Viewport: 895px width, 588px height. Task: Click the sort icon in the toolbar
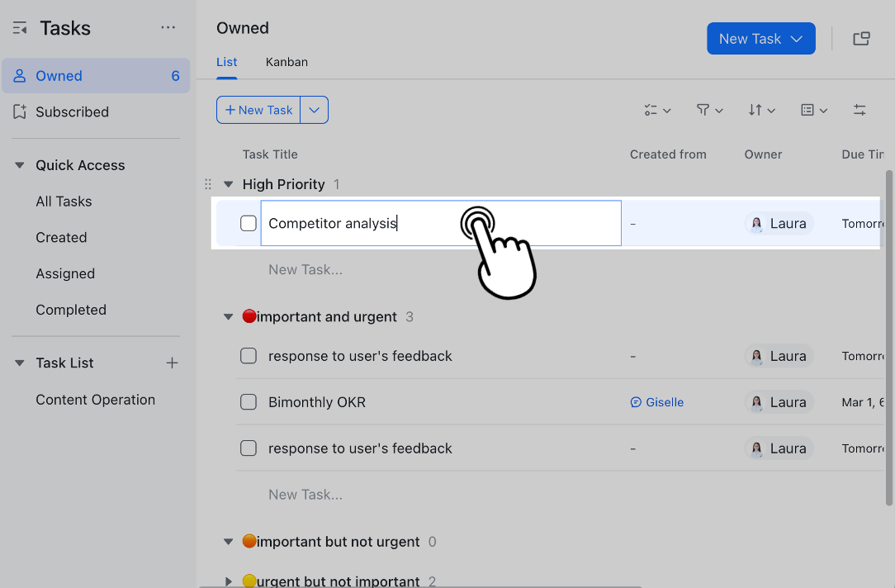(x=756, y=110)
